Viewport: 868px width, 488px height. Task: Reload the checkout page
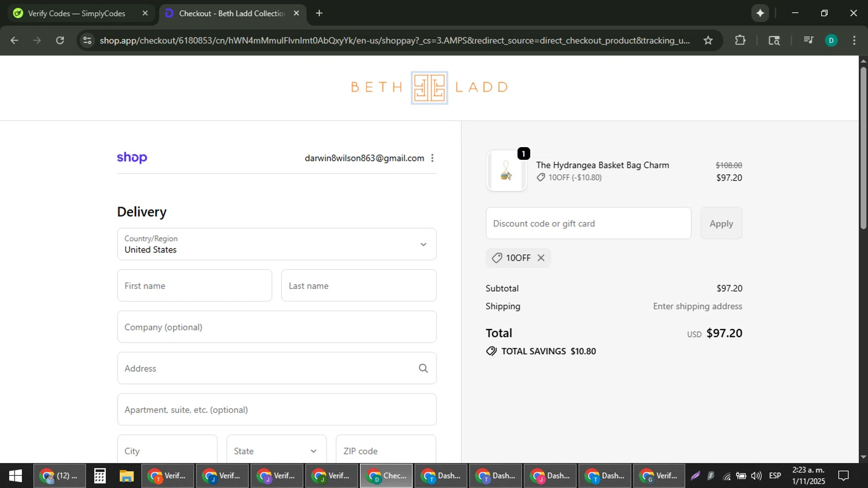tap(60, 41)
